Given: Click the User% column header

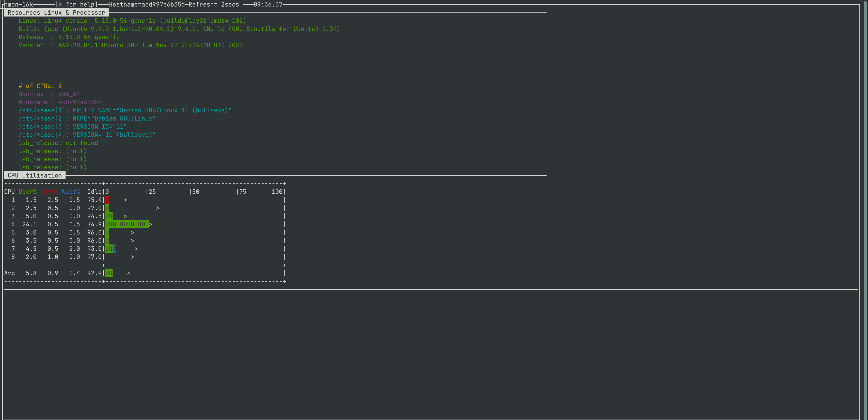Looking at the screenshot, I should (28, 192).
